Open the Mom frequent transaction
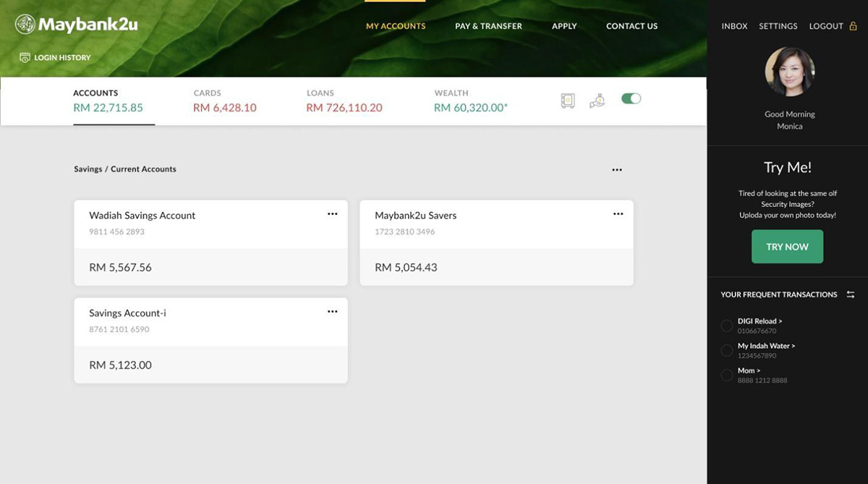This screenshot has height=484, width=868. (749, 370)
